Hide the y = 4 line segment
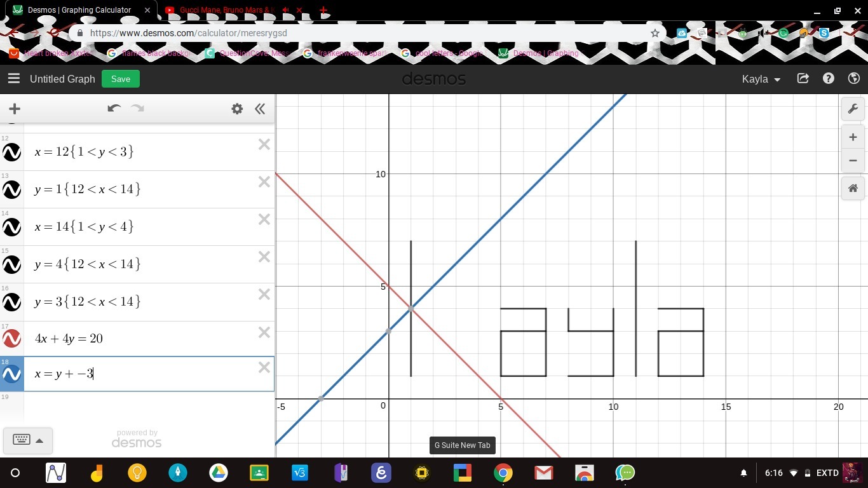 point(12,265)
